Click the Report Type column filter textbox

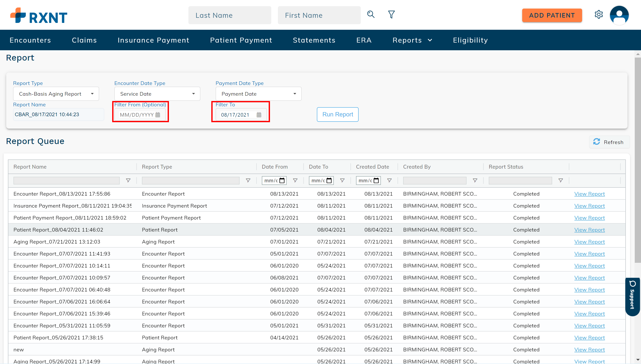(191, 180)
